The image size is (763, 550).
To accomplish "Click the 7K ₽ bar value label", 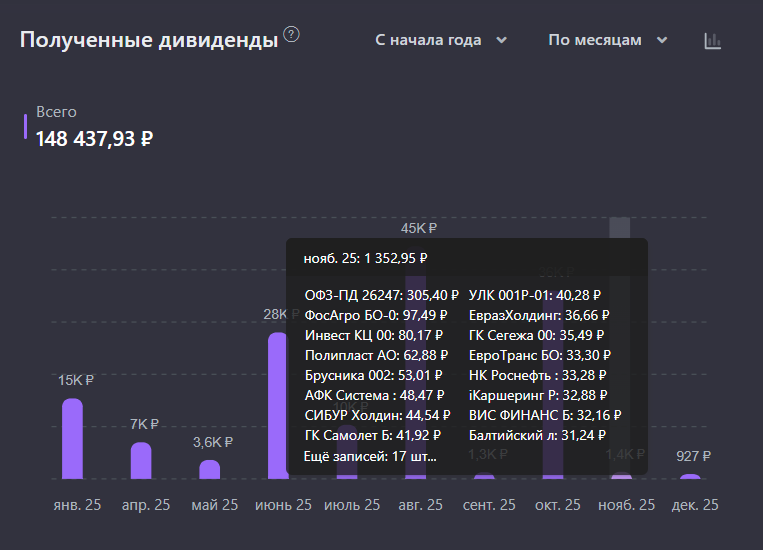I will (145, 424).
